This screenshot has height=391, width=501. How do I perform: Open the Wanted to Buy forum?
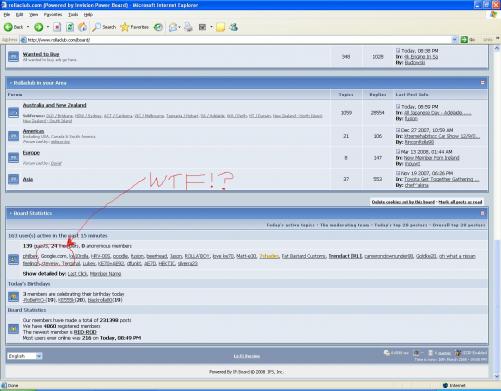coord(41,54)
